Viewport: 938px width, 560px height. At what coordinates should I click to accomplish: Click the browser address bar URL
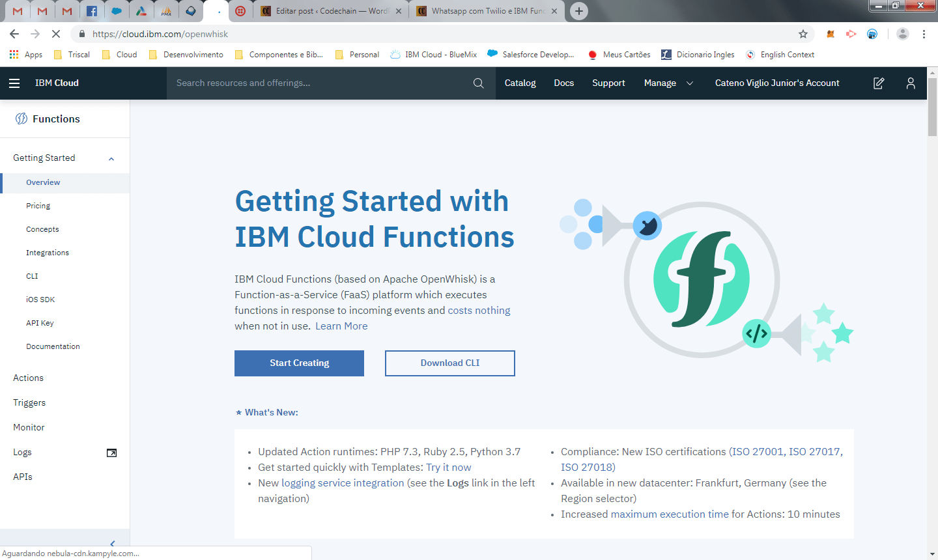pyautogui.click(x=160, y=34)
